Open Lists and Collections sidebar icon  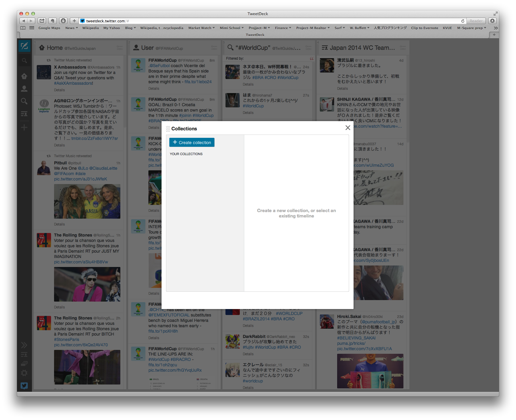[x=24, y=354]
